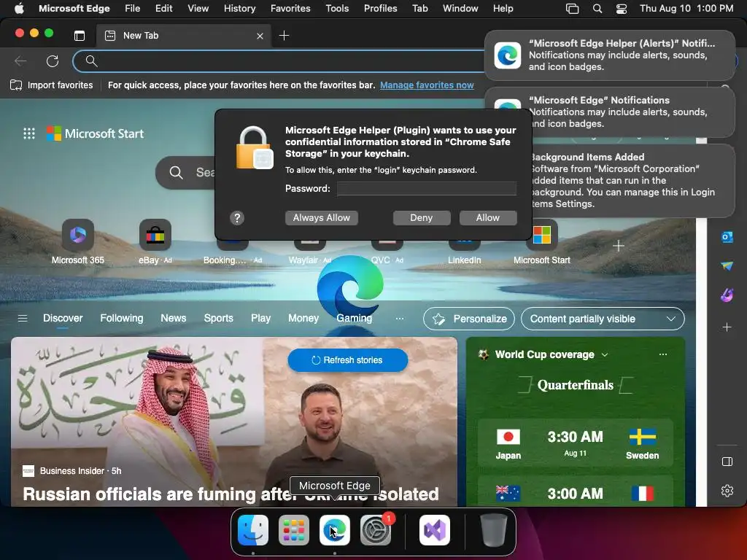
Task: Open the File menu
Action: 133,8
